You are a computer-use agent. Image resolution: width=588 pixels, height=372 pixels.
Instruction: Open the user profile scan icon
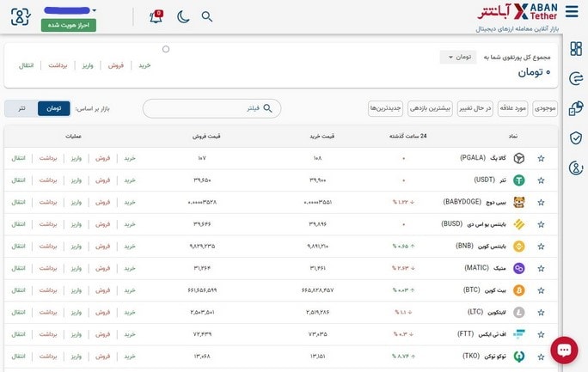[20, 16]
